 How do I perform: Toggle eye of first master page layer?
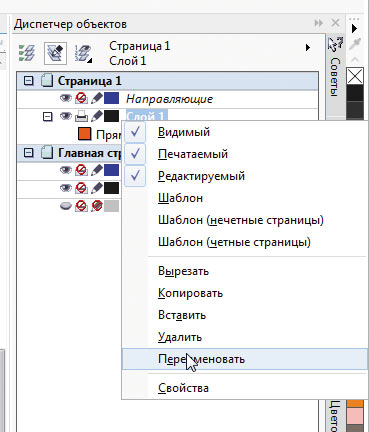pos(66,170)
